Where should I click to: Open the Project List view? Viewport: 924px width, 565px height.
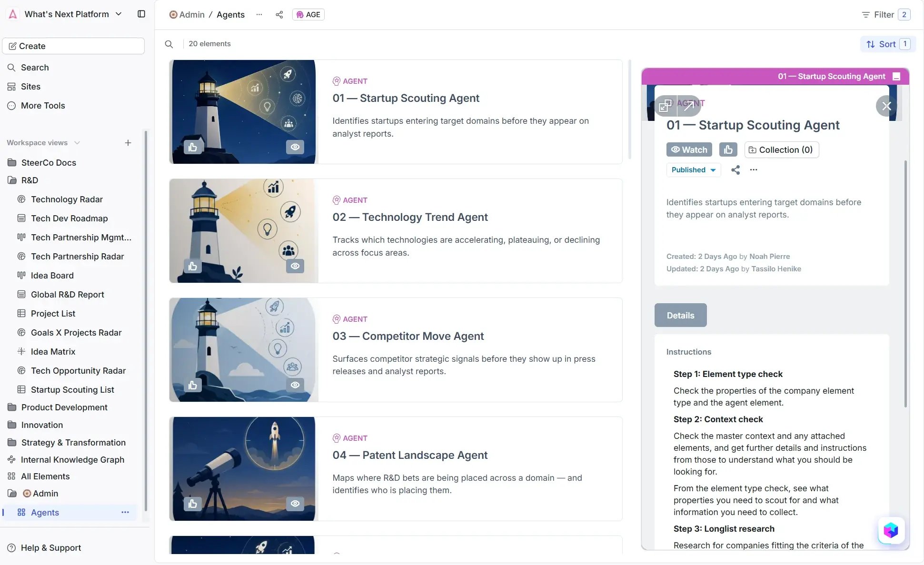(53, 313)
